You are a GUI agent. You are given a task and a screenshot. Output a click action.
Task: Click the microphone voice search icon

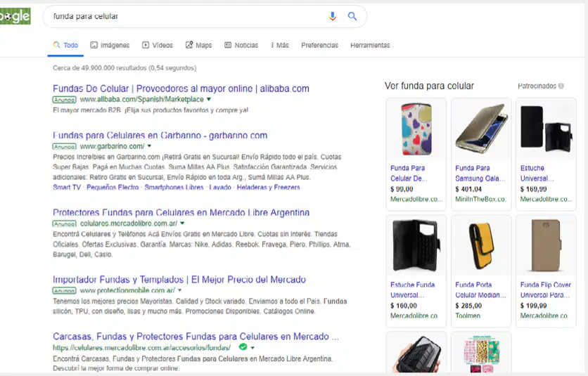332,16
